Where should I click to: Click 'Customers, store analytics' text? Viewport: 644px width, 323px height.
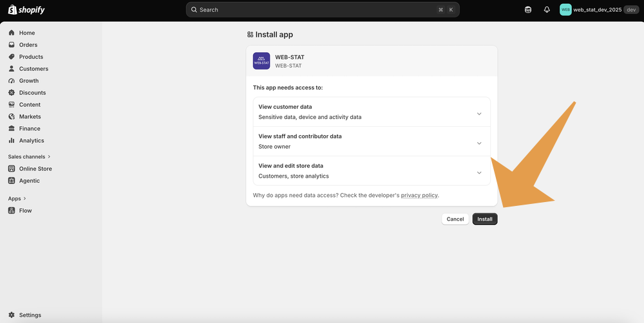[294, 176]
